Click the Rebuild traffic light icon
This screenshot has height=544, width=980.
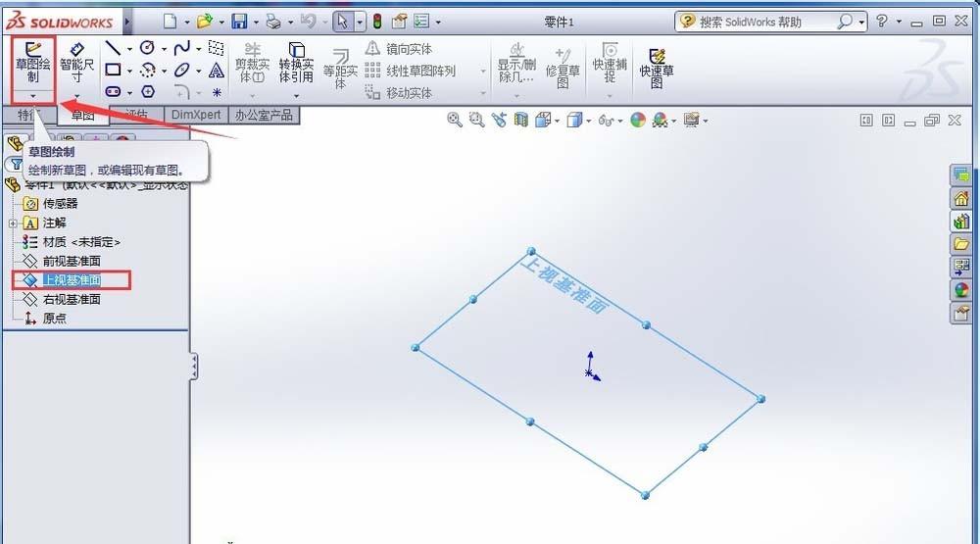pyautogui.click(x=377, y=22)
